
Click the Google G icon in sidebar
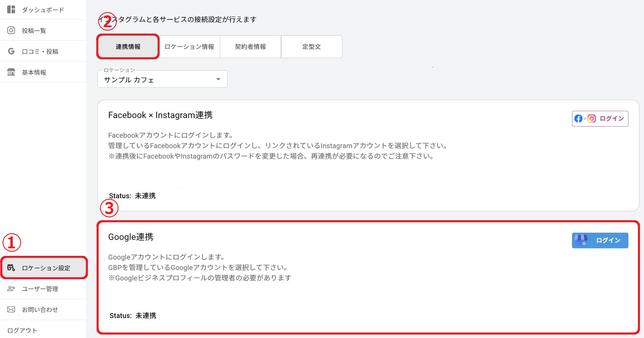[11, 51]
